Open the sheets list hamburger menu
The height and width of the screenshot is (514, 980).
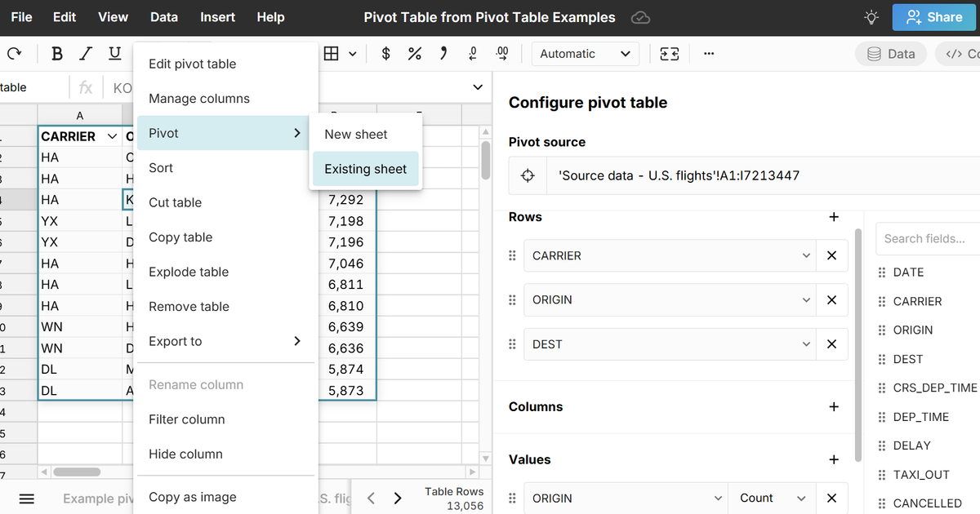26,498
